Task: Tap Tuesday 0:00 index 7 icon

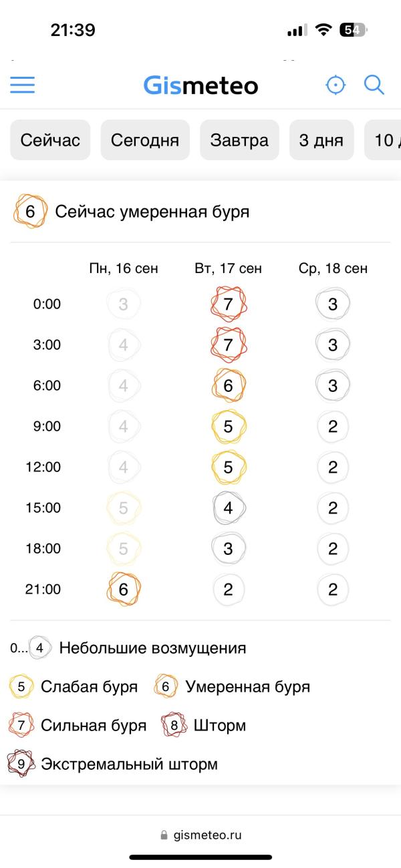Action: pos(228,304)
